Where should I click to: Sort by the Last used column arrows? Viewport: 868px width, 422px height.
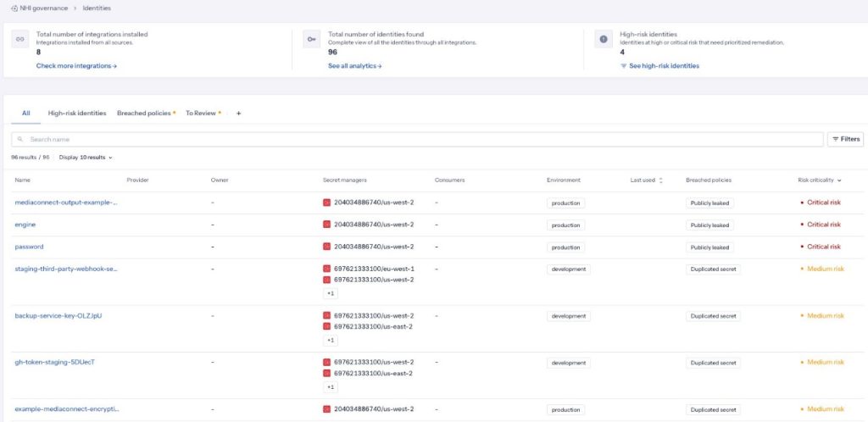(660, 180)
